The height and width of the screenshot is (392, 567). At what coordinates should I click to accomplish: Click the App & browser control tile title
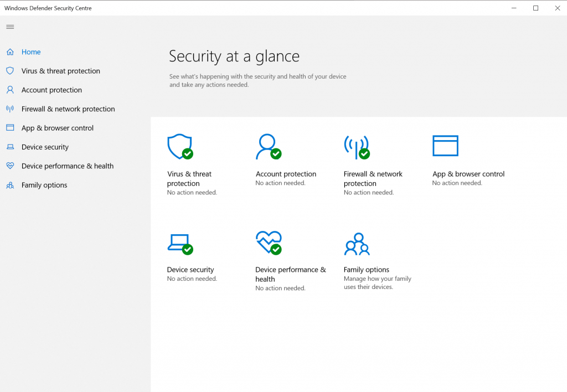468,174
